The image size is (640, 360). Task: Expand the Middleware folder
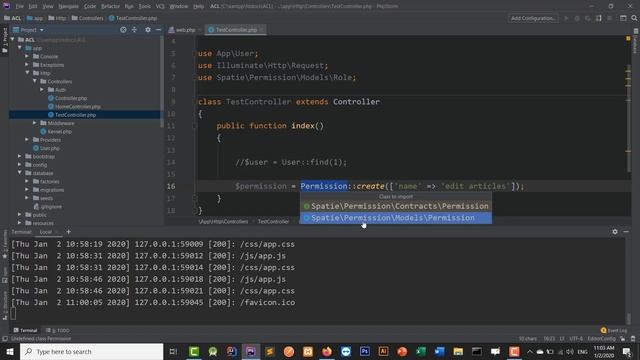[35, 123]
